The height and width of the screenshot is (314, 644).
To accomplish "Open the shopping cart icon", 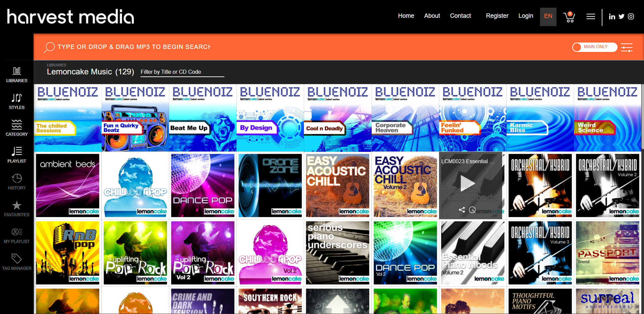I will pyautogui.click(x=569, y=17).
